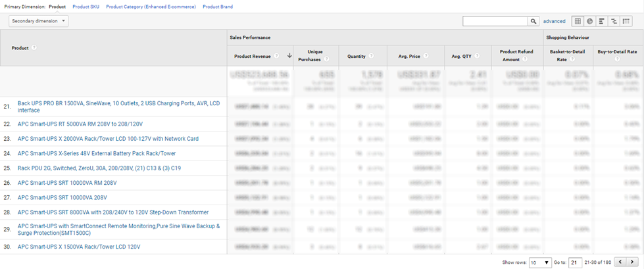
Task: Open Smart-UPS X-Series 48V External Battery Pack
Action: [x=97, y=154]
